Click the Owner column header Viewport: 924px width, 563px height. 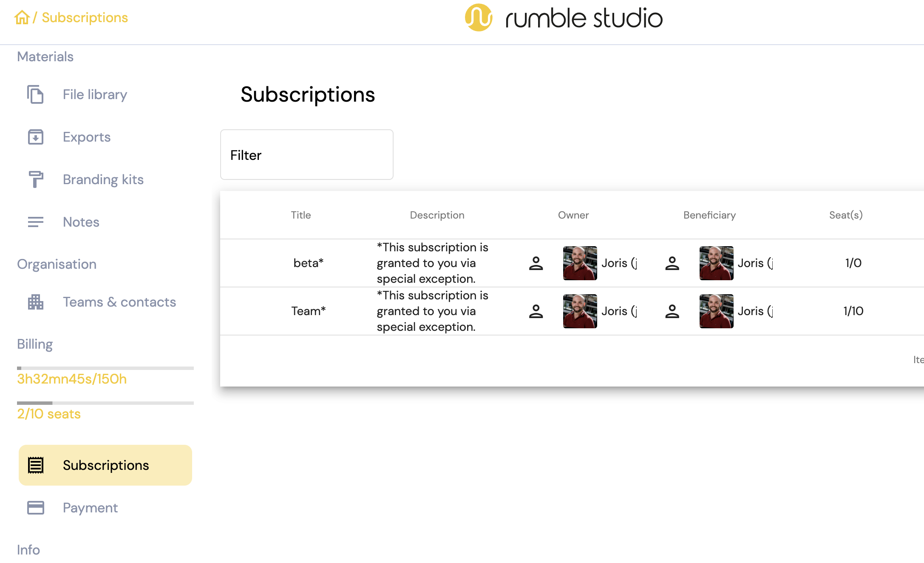573,215
